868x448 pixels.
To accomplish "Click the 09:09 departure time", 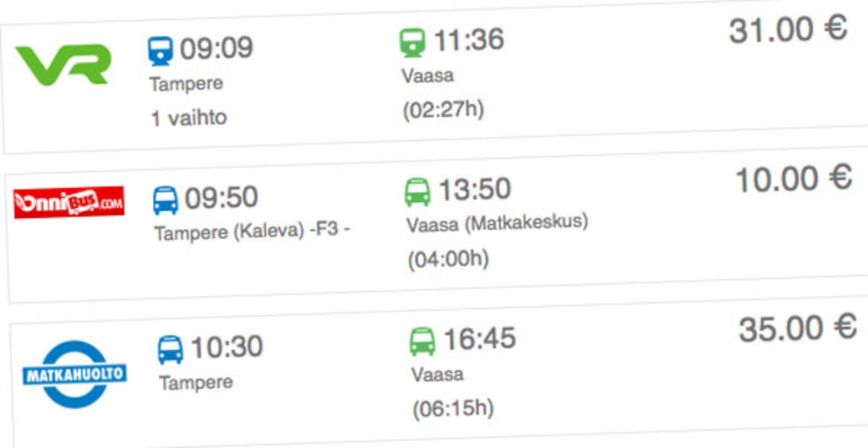I will pyautogui.click(x=216, y=48).
